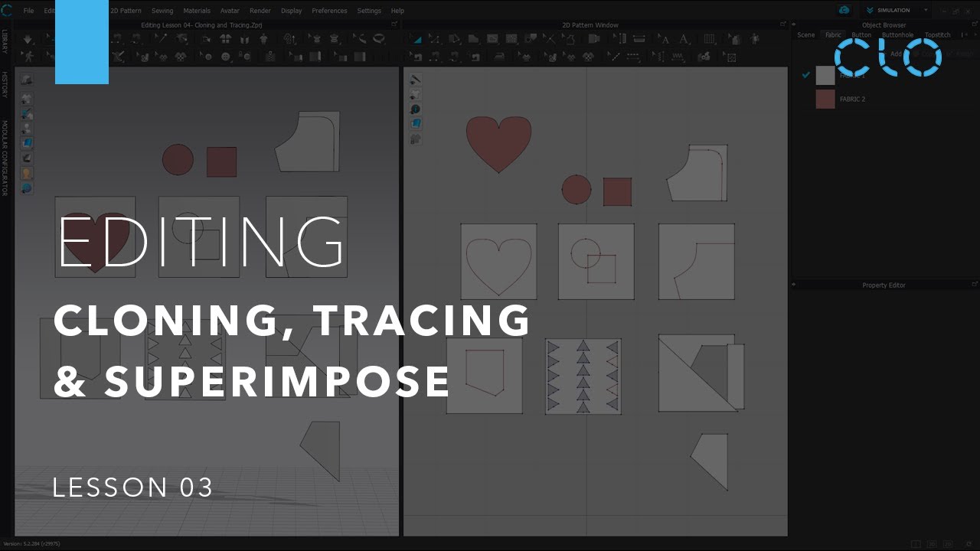Viewport: 980px width, 551px height.
Task: Open the Materials menu
Action: point(197,11)
